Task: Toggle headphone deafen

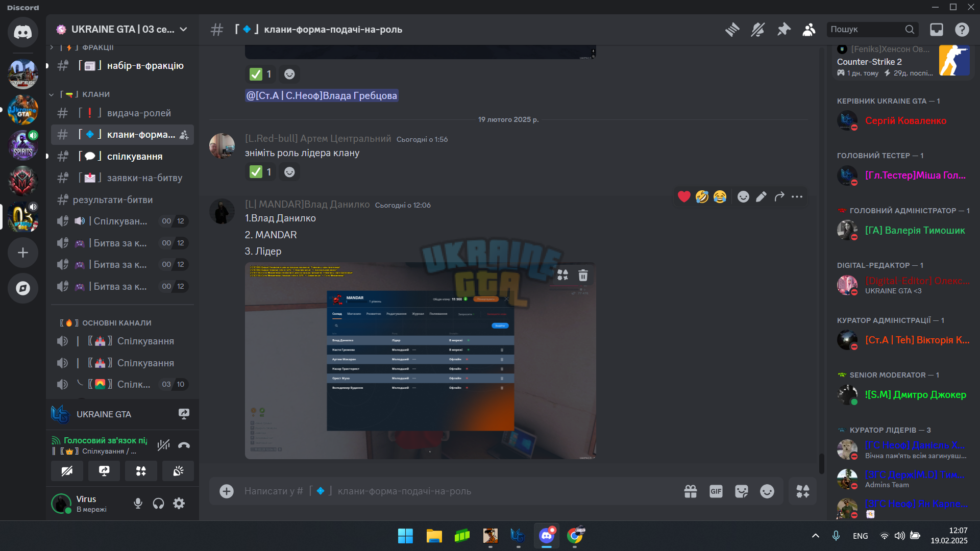Action: [x=158, y=504]
